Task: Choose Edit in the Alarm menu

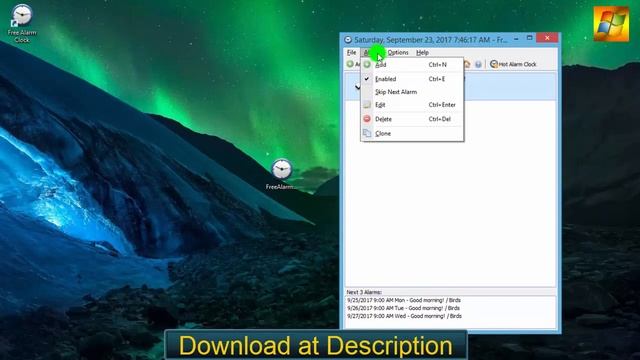Action: 412,105
